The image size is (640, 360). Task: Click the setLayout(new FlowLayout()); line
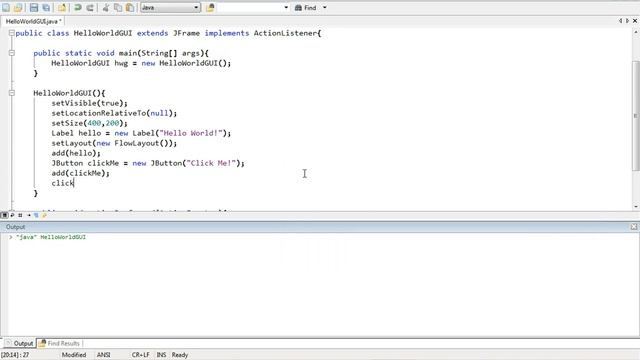[x=114, y=143]
